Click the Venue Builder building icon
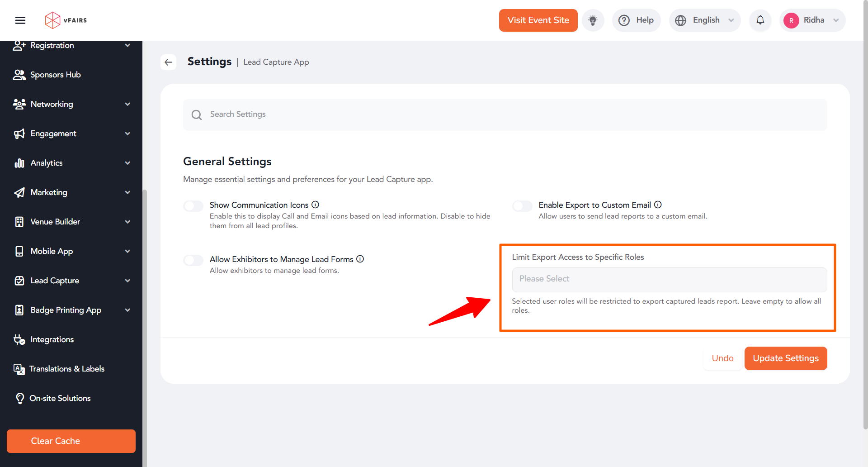The width and height of the screenshot is (868, 467). pyautogui.click(x=19, y=222)
